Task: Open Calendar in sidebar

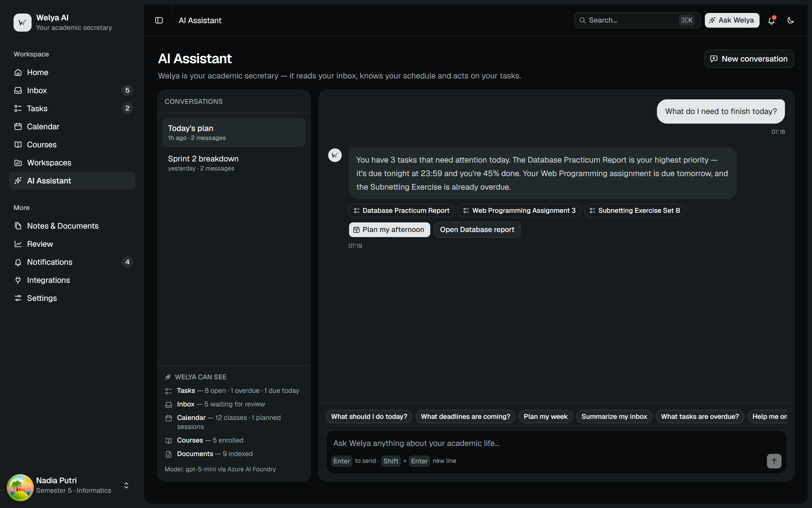Action: click(72, 127)
